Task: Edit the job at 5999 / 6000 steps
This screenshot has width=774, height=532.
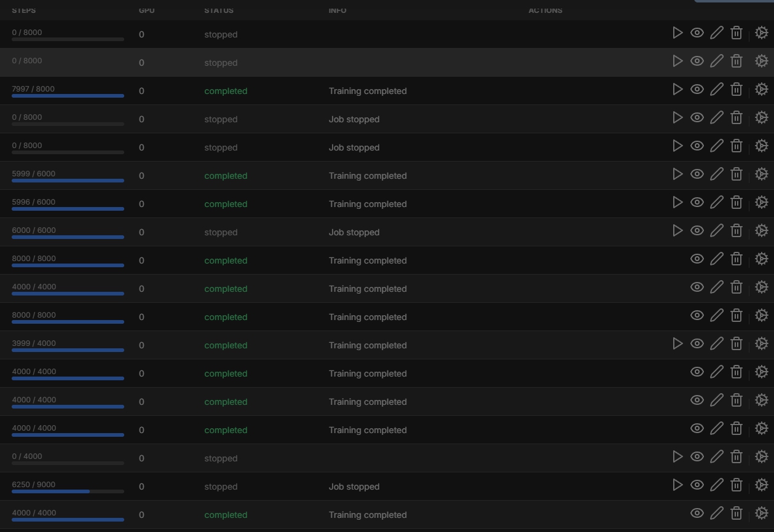Action: [x=717, y=174]
